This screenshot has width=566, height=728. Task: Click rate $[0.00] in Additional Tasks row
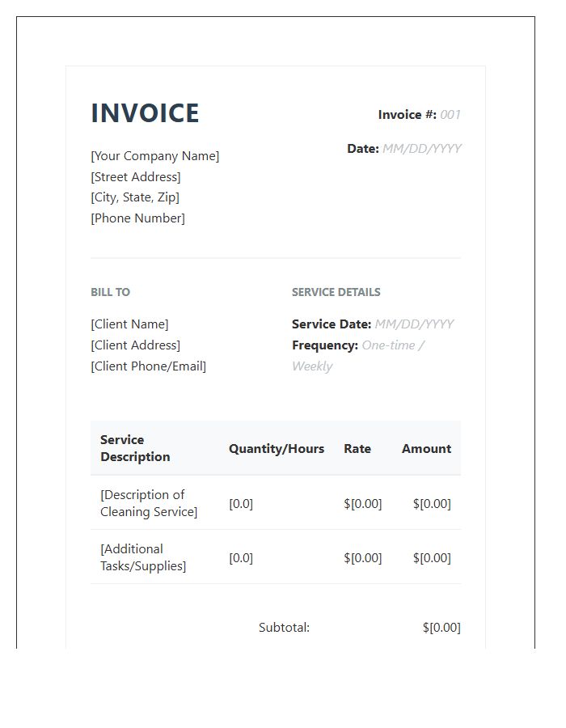pyautogui.click(x=363, y=557)
